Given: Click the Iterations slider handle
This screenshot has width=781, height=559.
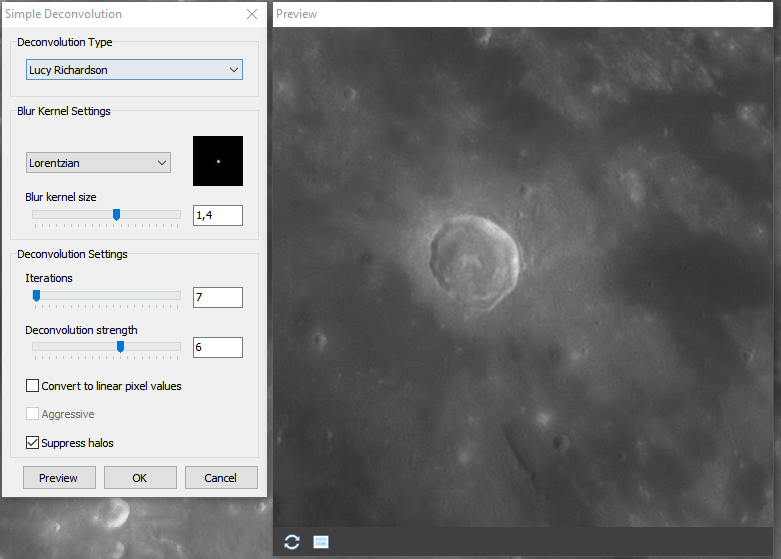Looking at the screenshot, I should (36, 296).
